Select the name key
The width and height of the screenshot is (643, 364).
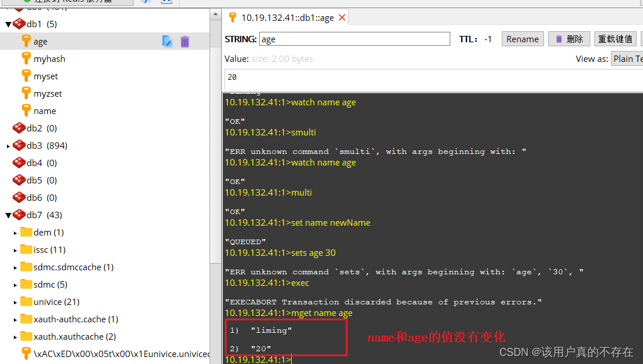click(45, 111)
